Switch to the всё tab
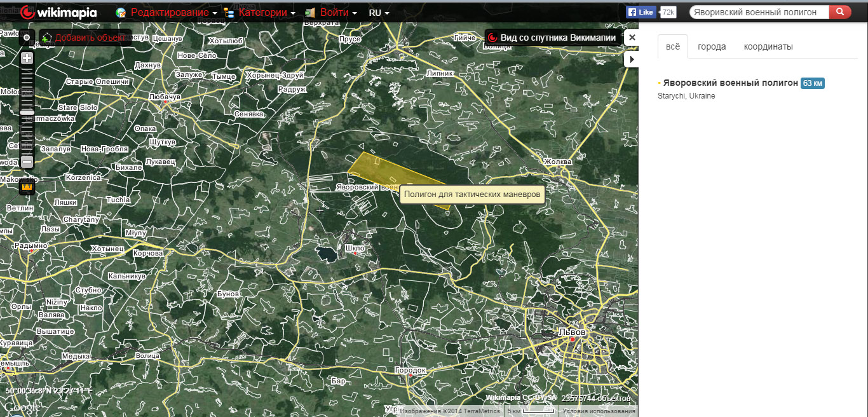 point(673,46)
